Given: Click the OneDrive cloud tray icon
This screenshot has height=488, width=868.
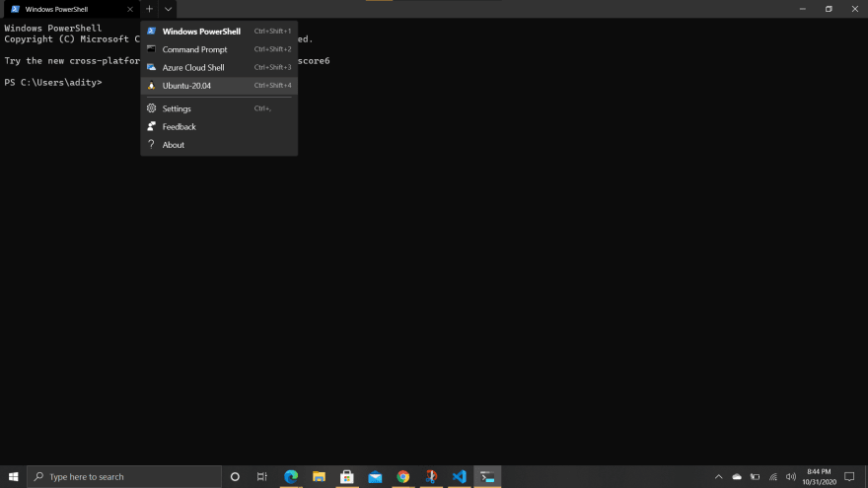Looking at the screenshot, I should click(x=737, y=476).
